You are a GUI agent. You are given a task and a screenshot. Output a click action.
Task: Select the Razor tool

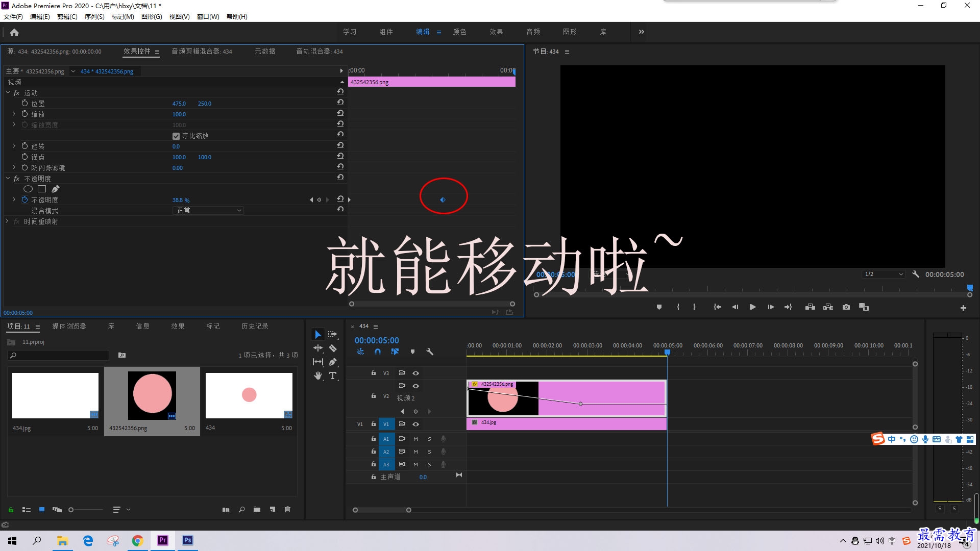pos(333,348)
